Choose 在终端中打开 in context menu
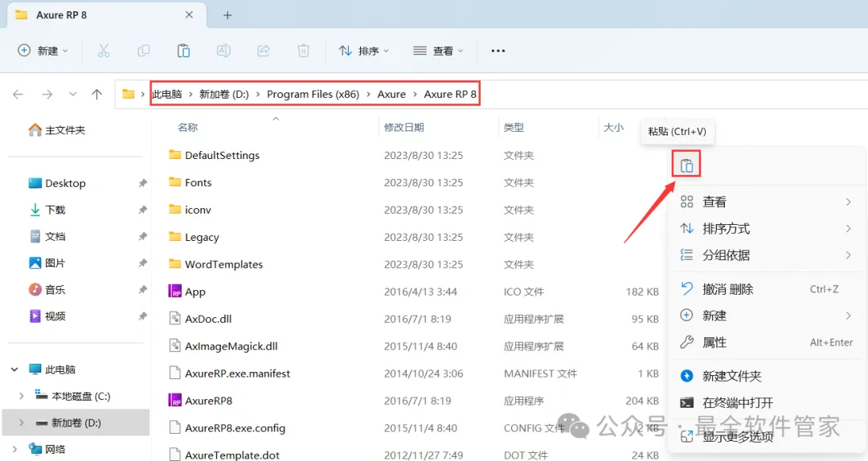The width and height of the screenshot is (868, 461). tap(767, 403)
